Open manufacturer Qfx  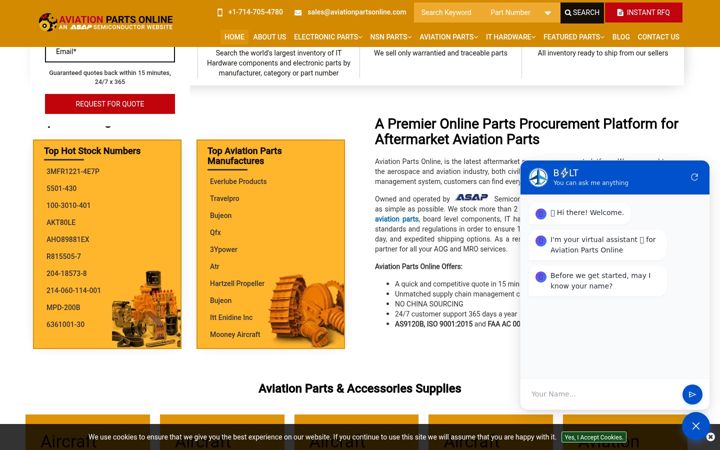[x=215, y=232]
